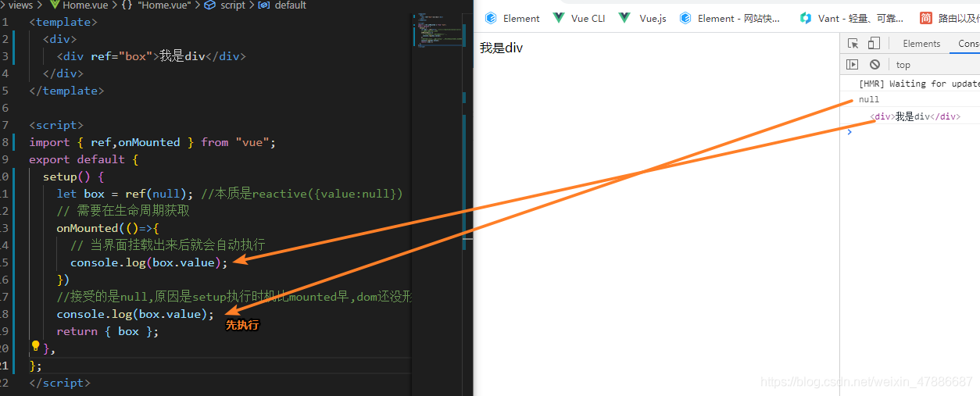Click the 'script' breadcrumb
Screen dimensions: 980x396
pyautogui.click(x=225, y=5)
